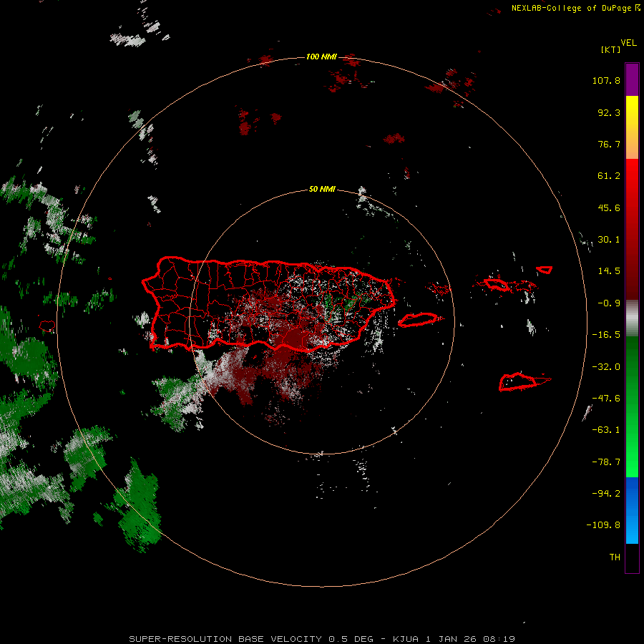644x644 pixels.
Task: Click the 100 NMI range ring label
Action: 321,57
